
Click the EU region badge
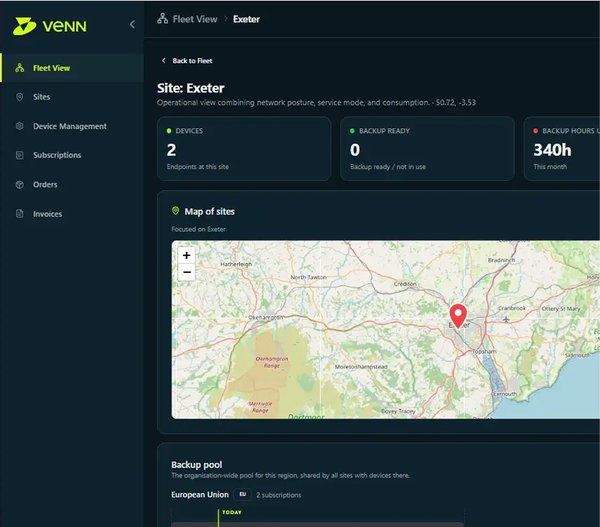pyautogui.click(x=243, y=494)
